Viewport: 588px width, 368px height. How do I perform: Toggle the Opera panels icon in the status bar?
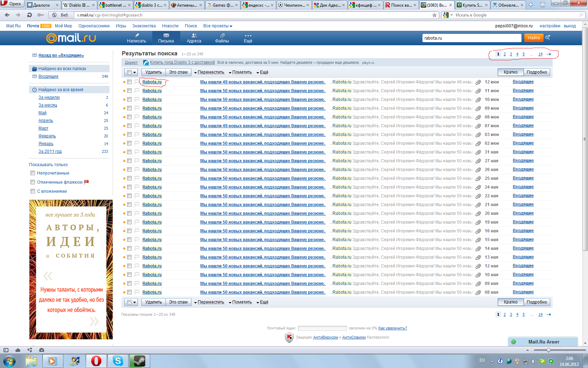pos(6,350)
